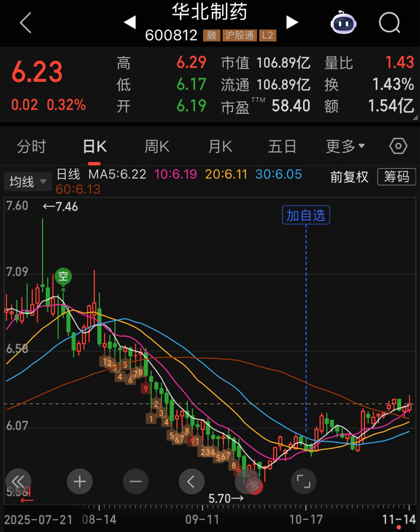Expand the 更多 dropdown

(345, 147)
